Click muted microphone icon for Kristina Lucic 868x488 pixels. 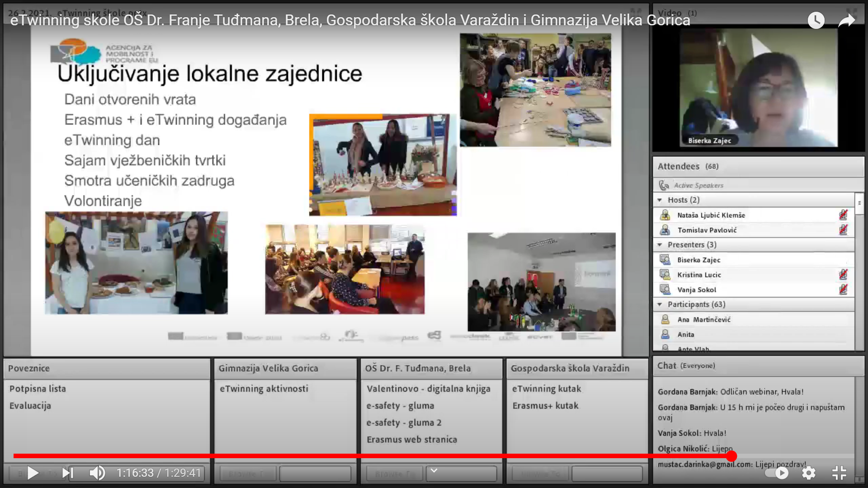click(843, 275)
